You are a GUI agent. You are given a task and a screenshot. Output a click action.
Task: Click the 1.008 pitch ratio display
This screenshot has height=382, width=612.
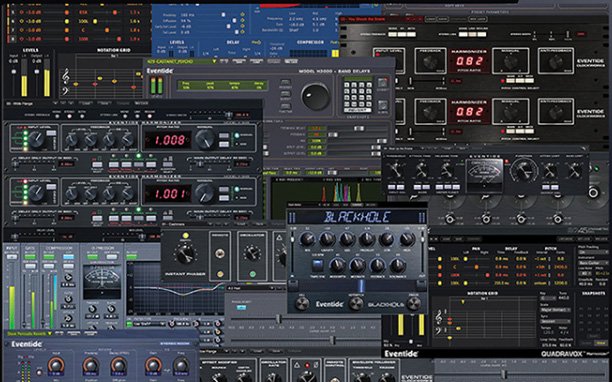point(169,140)
